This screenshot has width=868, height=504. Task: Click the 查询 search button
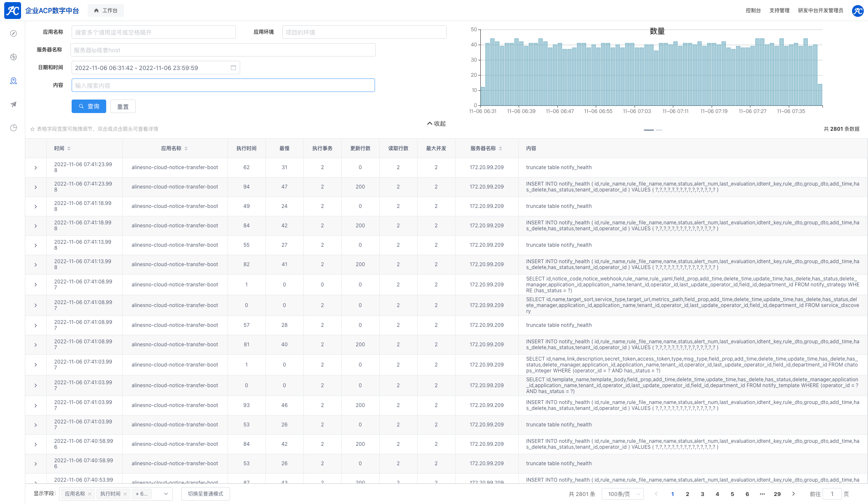pos(89,106)
